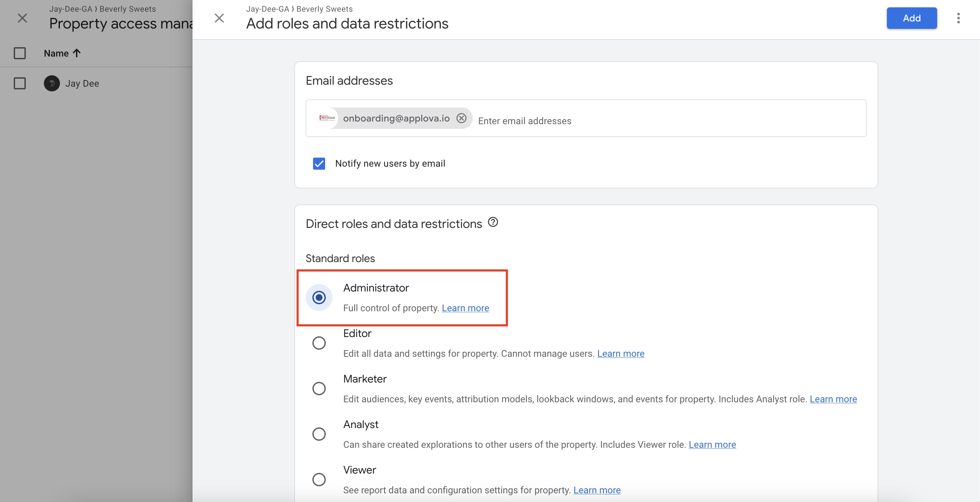Open the three-dot more options menu
This screenshot has width=980, height=502.
[x=958, y=18]
